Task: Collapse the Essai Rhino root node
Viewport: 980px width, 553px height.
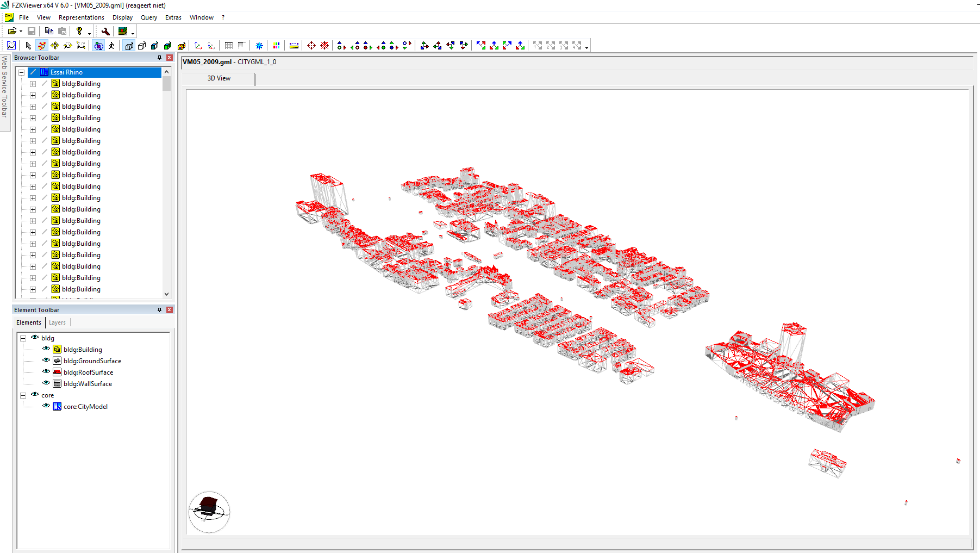Action: (x=21, y=72)
